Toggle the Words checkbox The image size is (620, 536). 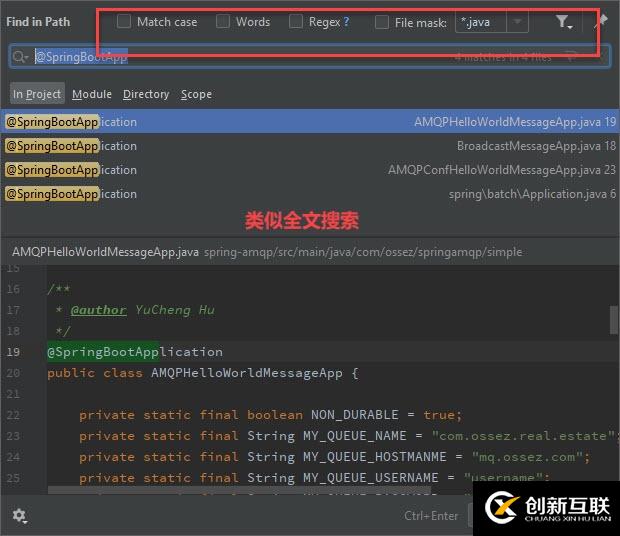[x=223, y=21]
